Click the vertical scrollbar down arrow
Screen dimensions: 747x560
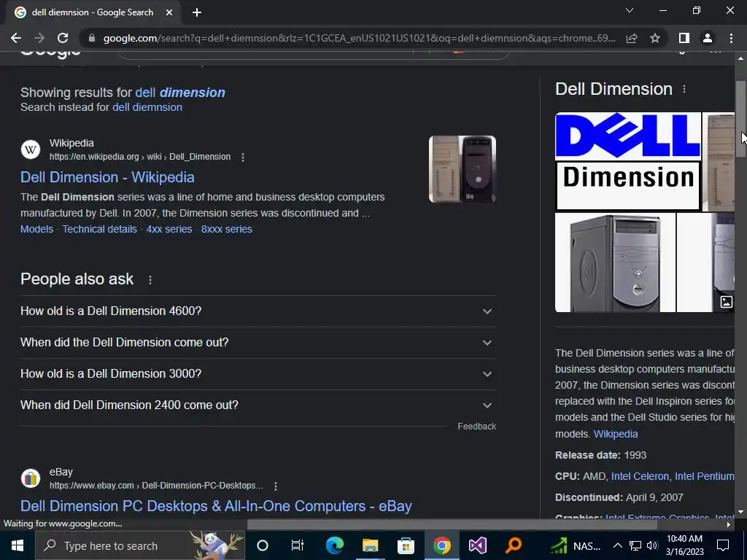741,513
